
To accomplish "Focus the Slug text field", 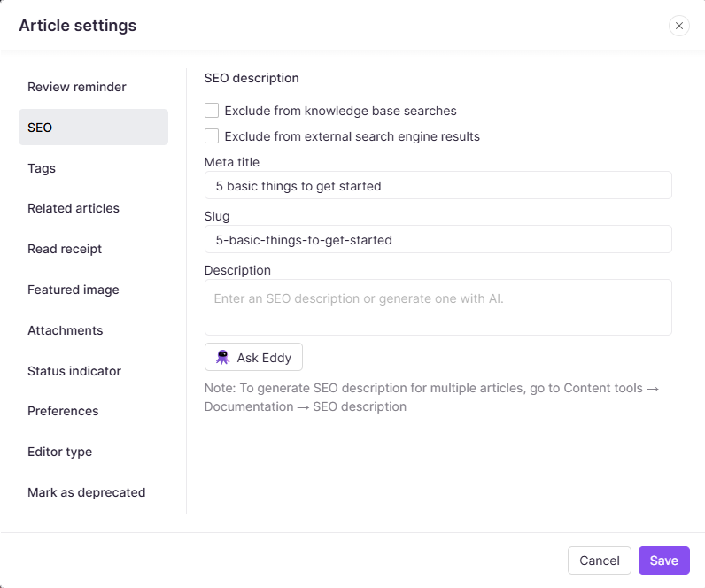I will (438, 239).
